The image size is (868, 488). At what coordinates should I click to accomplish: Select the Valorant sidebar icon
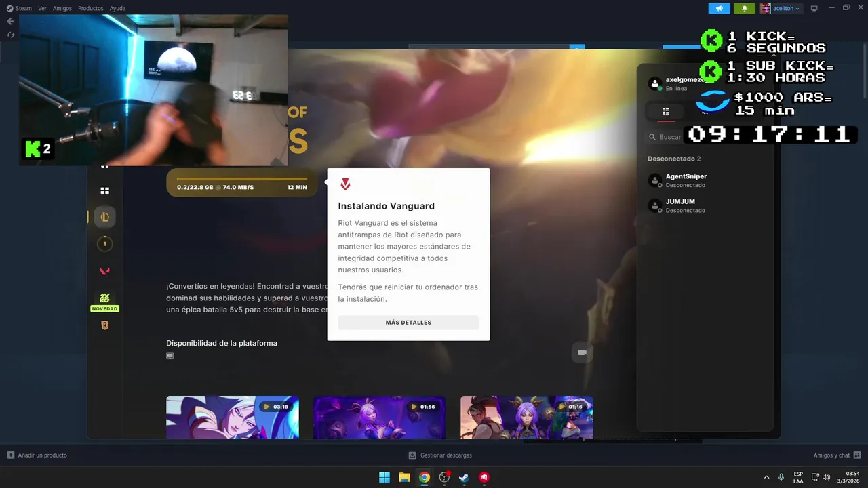(104, 271)
